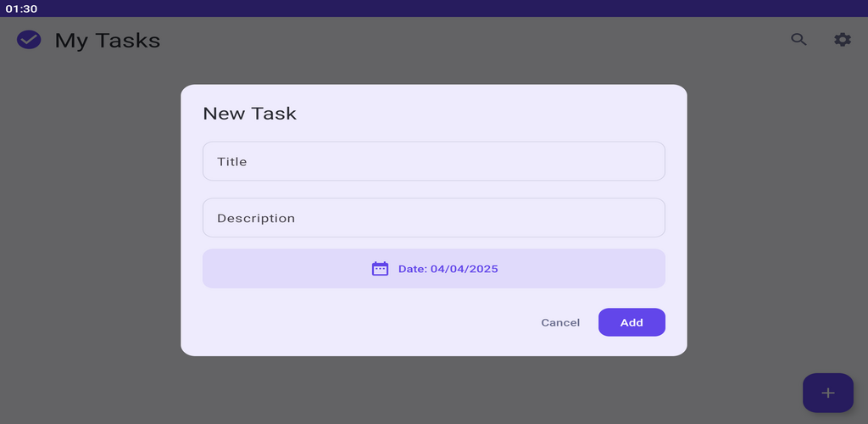
Task: Click the Title placeholder text
Action: [232, 162]
